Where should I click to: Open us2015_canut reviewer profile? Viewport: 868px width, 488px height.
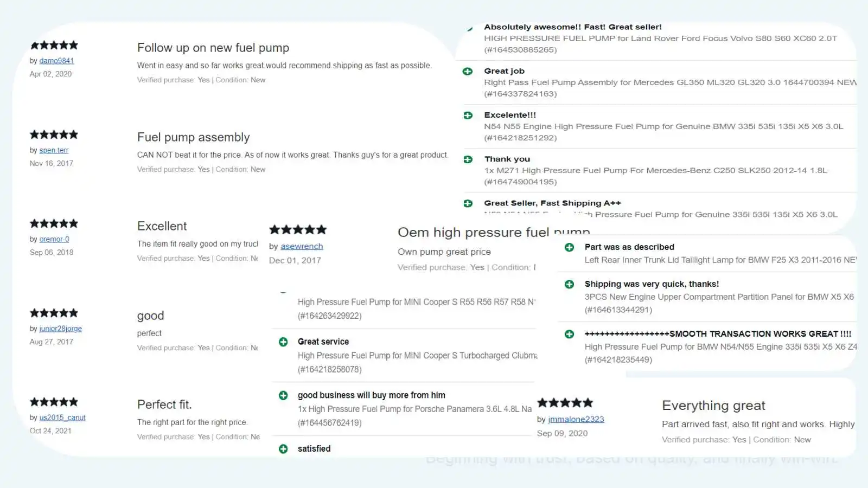click(x=62, y=418)
